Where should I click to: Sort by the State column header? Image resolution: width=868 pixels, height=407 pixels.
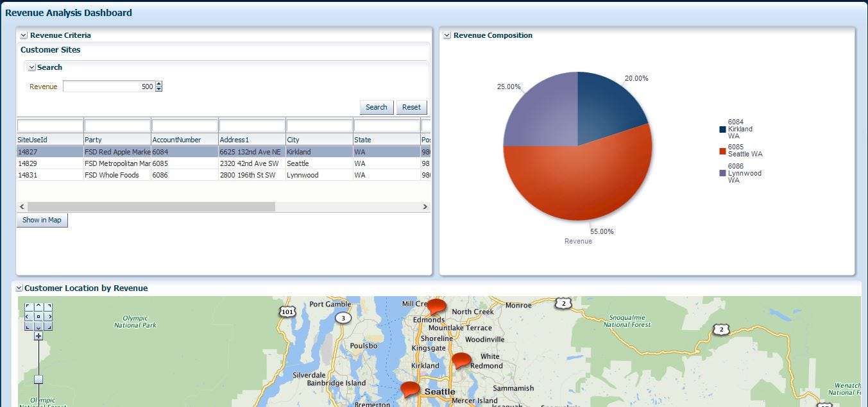coord(387,140)
